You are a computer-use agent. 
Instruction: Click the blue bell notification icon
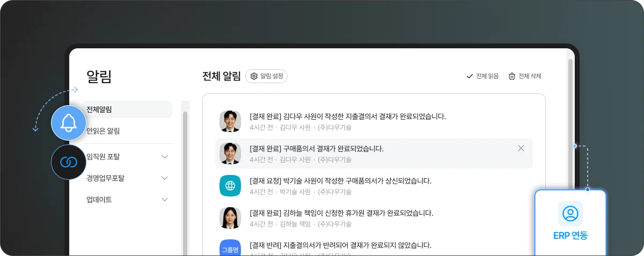68,123
